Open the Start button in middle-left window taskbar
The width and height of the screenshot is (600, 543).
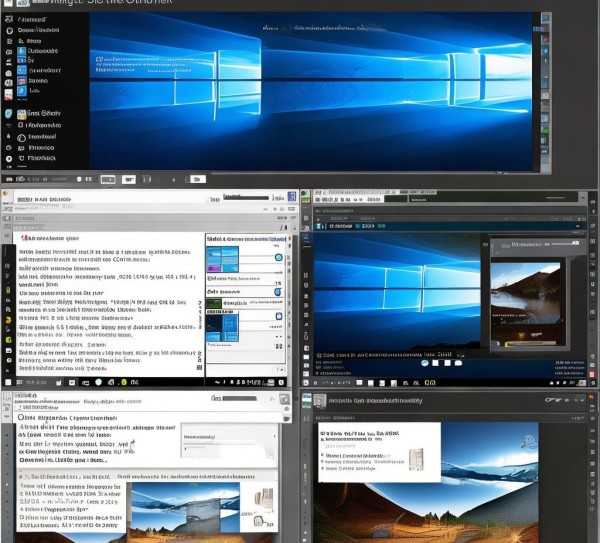point(8,382)
